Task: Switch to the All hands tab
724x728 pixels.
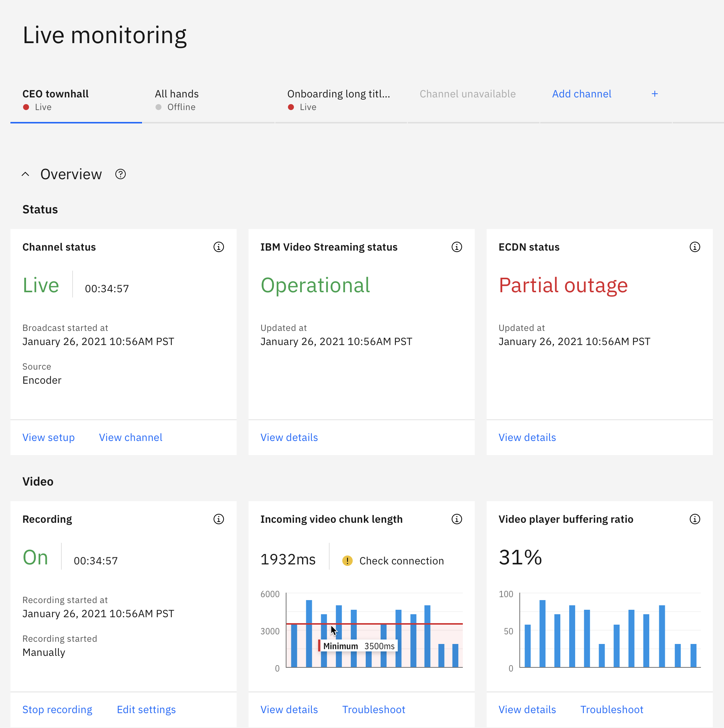Action: 208,100
